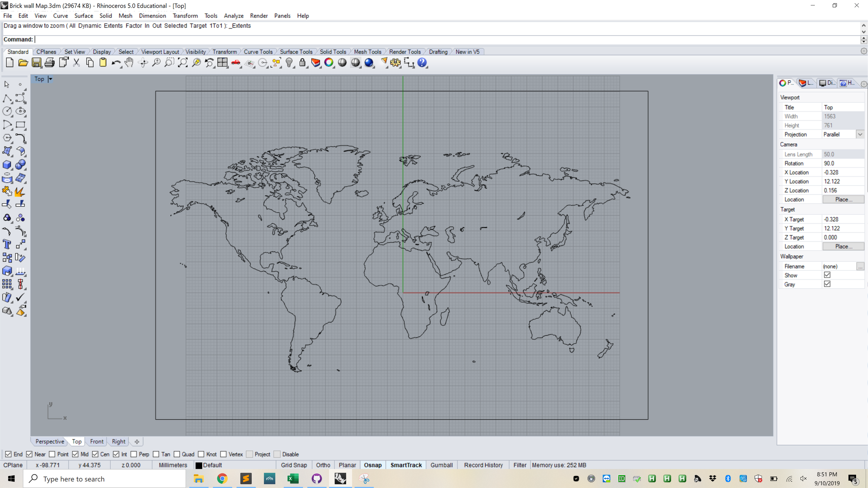868x488 pixels.
Task: Start a render with the blue sphere icon
Action: [x=369, y=63]
